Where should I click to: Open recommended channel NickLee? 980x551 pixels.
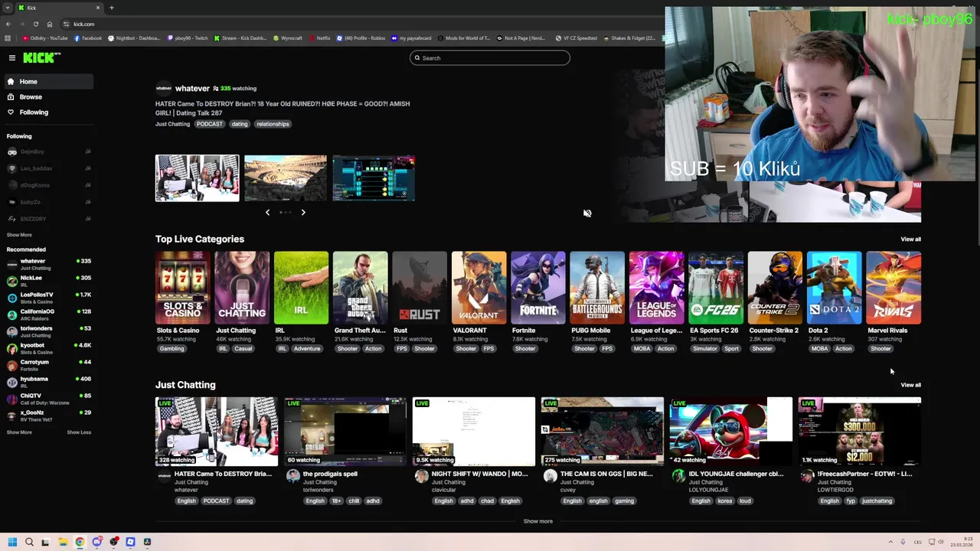[x=47, y=281]
